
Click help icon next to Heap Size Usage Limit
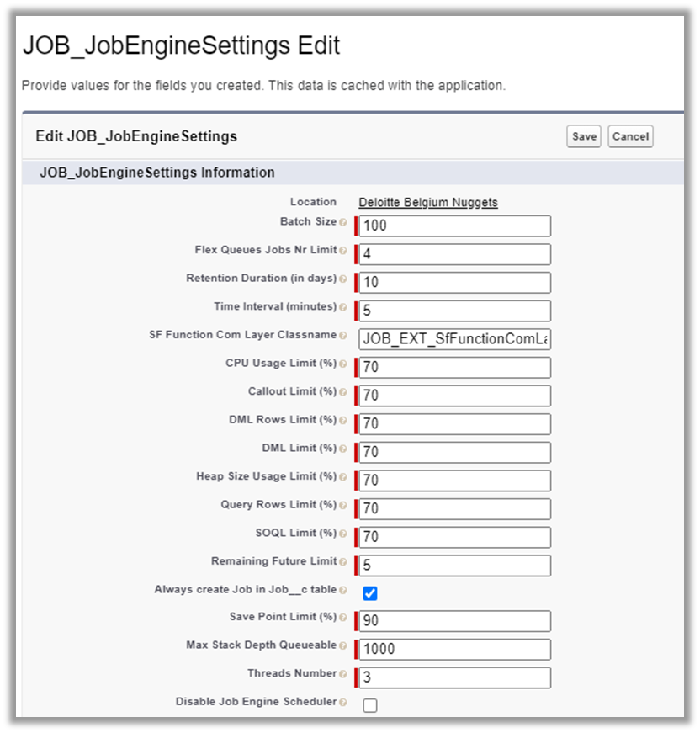click(x=342, y=477)
